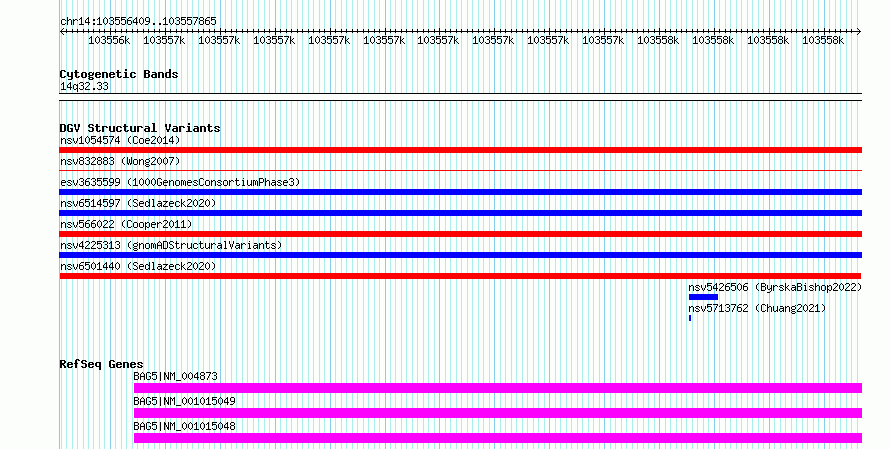Click the chr14:103556409..103557865 coordinate text
The width and height of the screenshot is (890, 449).
[x=138, y=21]
